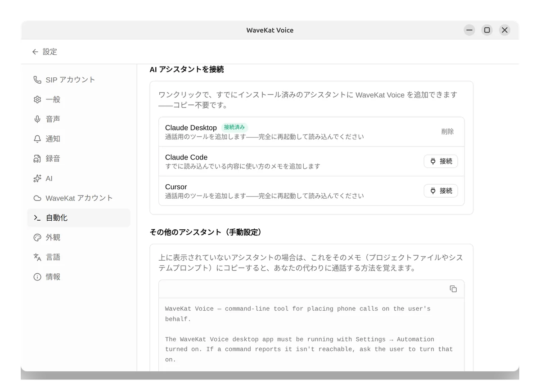Click the back arrow icon beside 設定
540x392 pixels.
pyautogui.click(x=35, y=52)
